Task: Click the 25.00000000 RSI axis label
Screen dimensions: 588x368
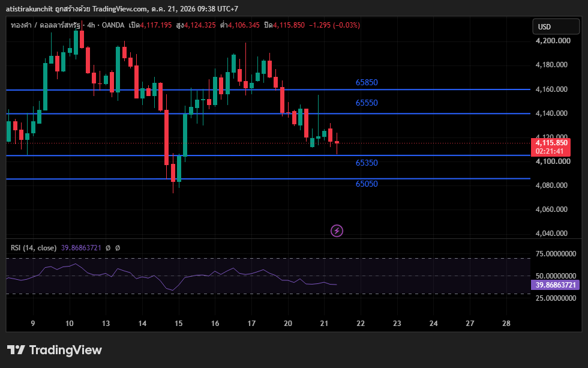Action: [x=556, y=298]
